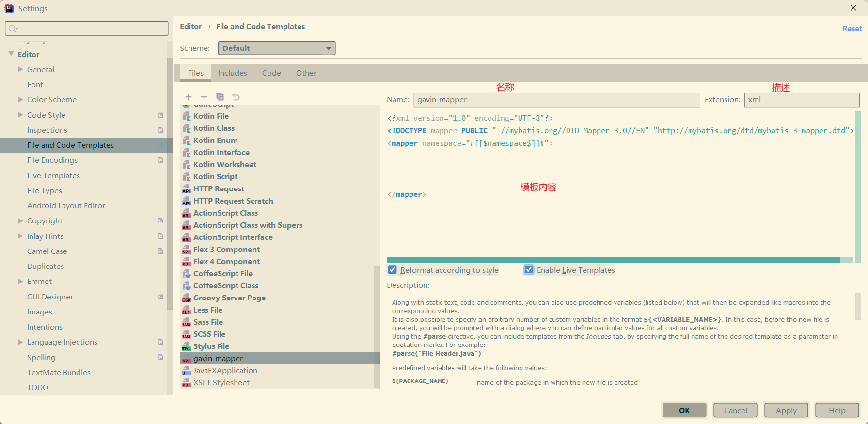
Task: Expand the Language Injections node
Action: point(20,342)
